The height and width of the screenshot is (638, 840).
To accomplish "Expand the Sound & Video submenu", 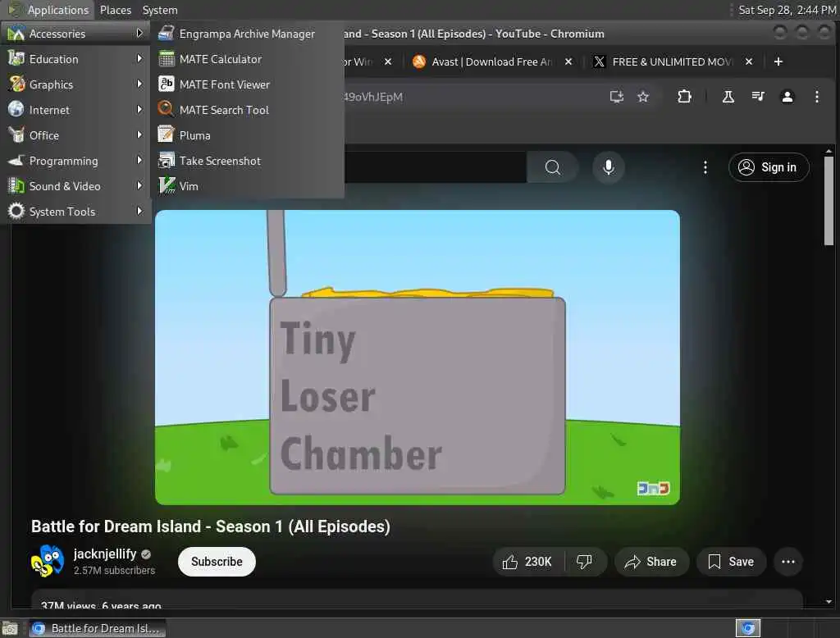I will [75, 186].
